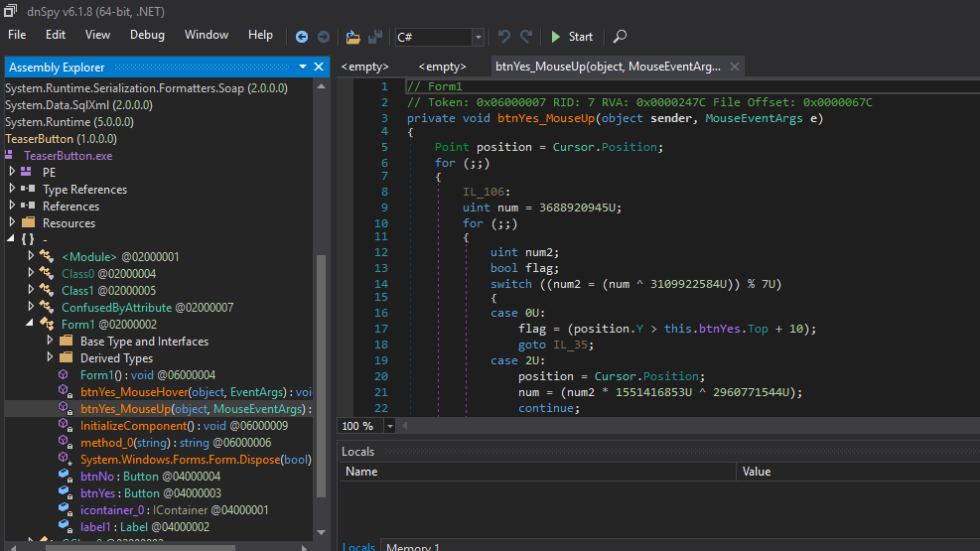
Task: Click the Save All toolbar icon
Action: (375, 37)
